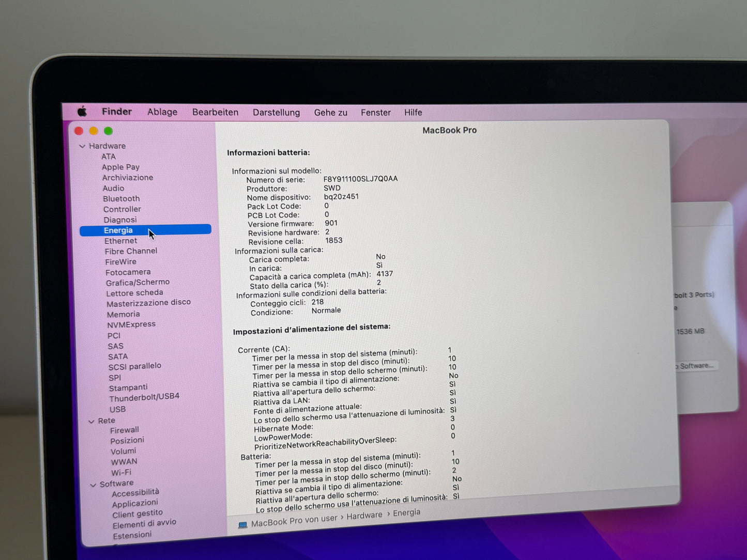Click the Conteggio cicli value 218
747x560 pixels.
(x=317, y=302)
